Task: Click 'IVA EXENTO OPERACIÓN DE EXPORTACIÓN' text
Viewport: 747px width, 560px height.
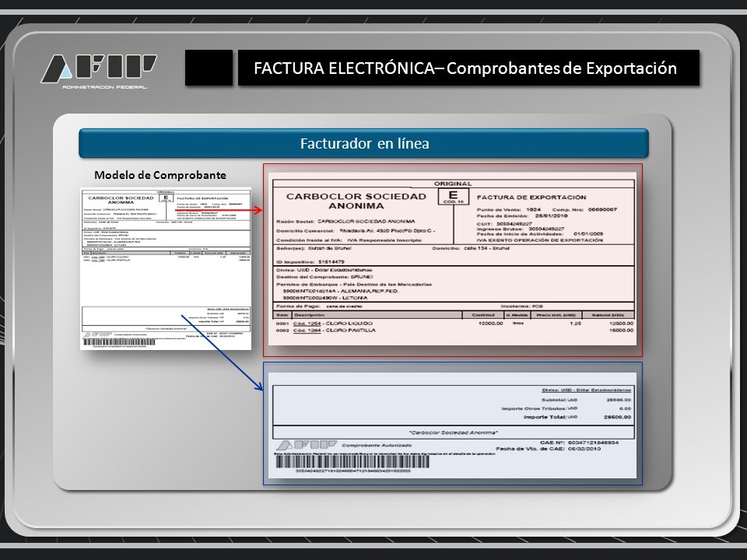Action: click(540, 240)
